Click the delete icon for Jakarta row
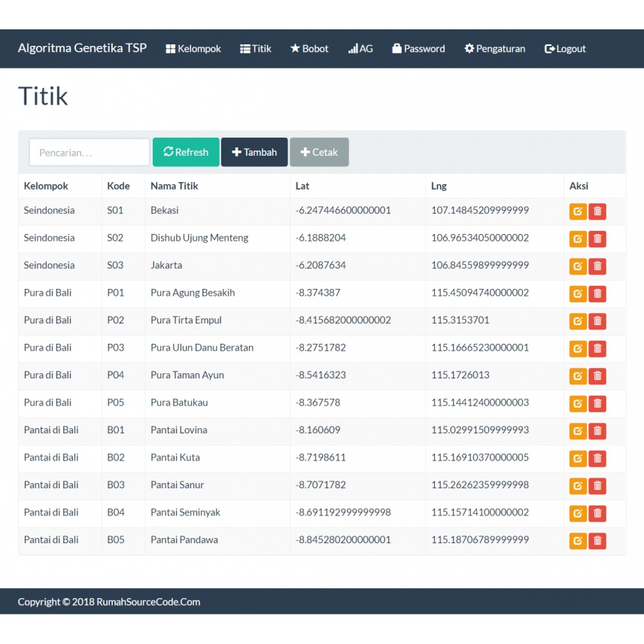 click(597, 266)
